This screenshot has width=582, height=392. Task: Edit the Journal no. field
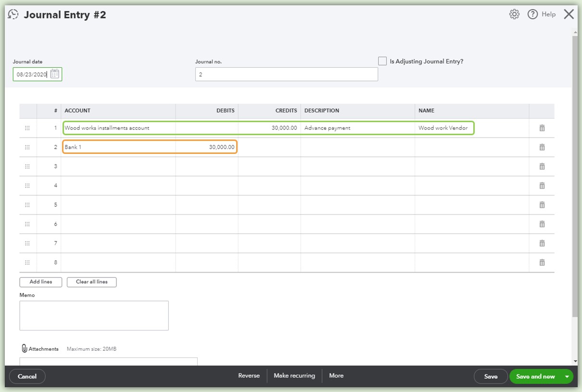(287, 75)
